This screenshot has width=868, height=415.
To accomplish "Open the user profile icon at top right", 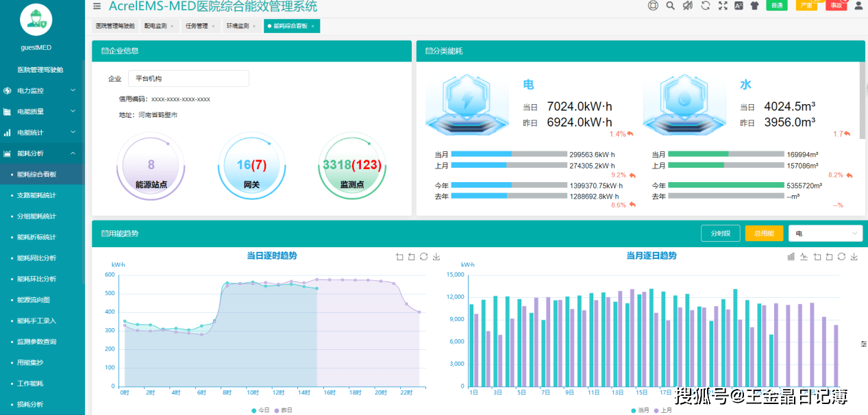I will pyautogui.click(x=858, y=5).
